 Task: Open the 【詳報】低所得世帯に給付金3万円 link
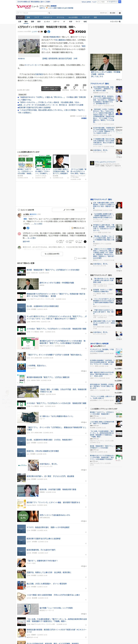point(59,58)
